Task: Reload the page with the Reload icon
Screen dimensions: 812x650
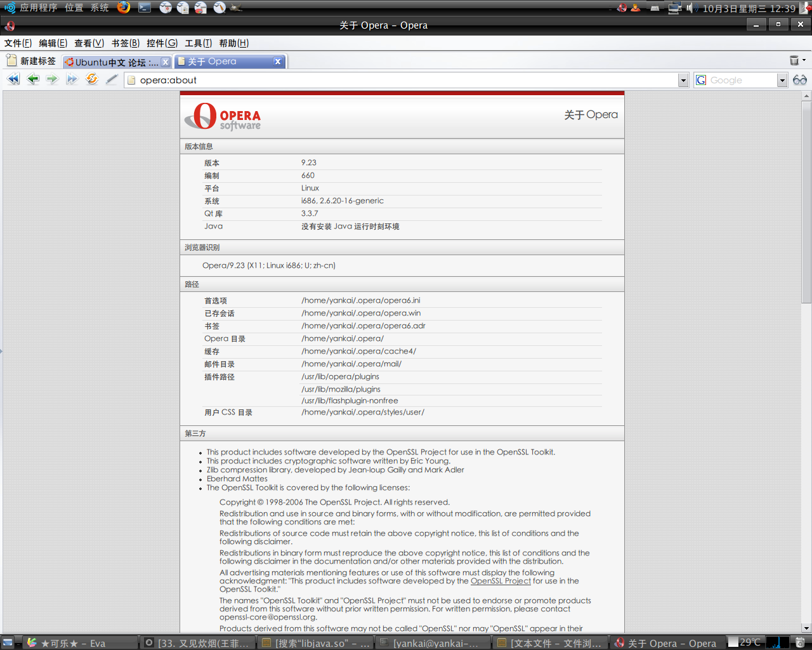Action: (92, 79)
